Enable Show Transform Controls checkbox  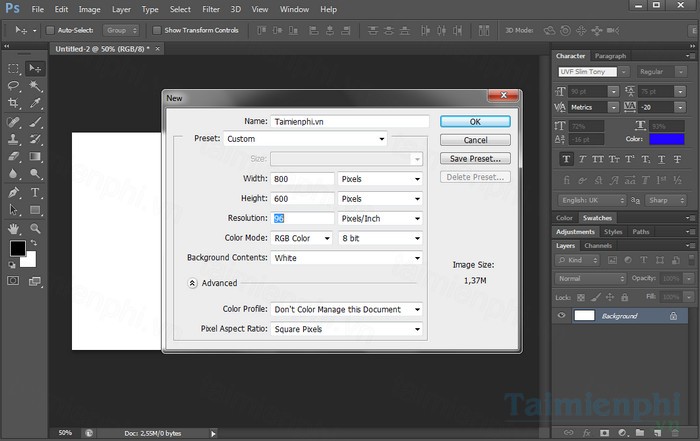(157, 30)
